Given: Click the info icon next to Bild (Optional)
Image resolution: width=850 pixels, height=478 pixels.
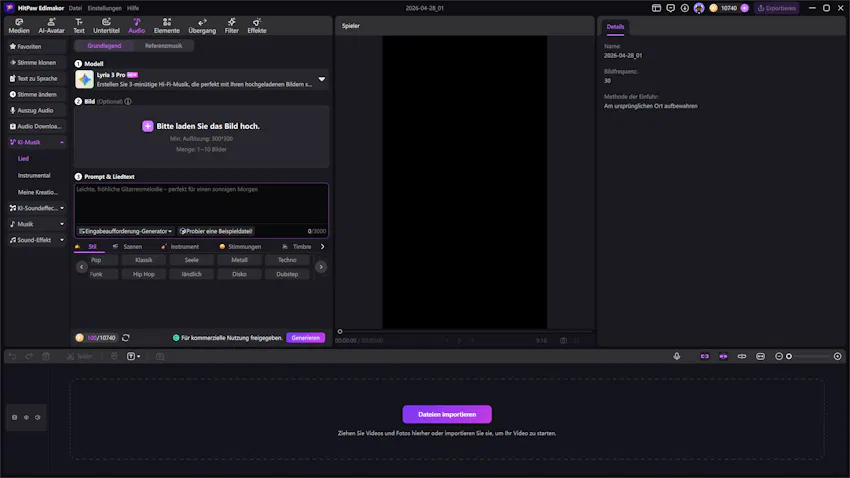Looking at the screenshot, I should coord(128,102).
